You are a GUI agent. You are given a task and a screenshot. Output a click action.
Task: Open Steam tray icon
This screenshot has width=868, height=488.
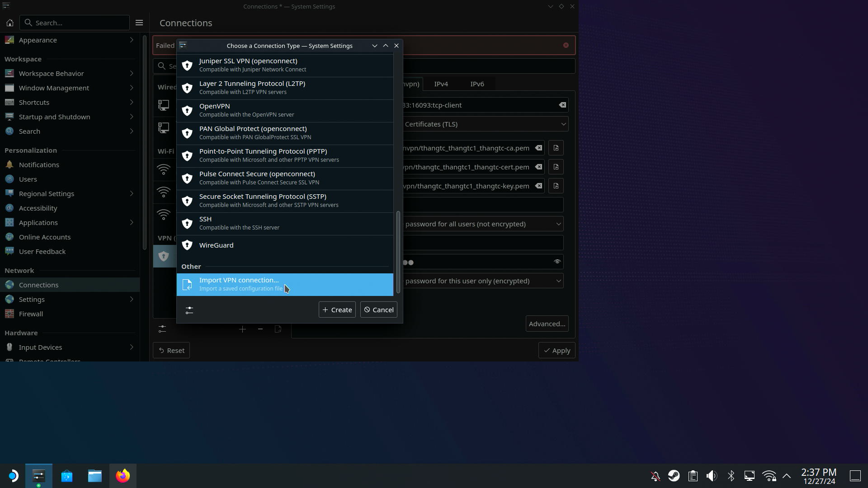click(x=674, y=476)
